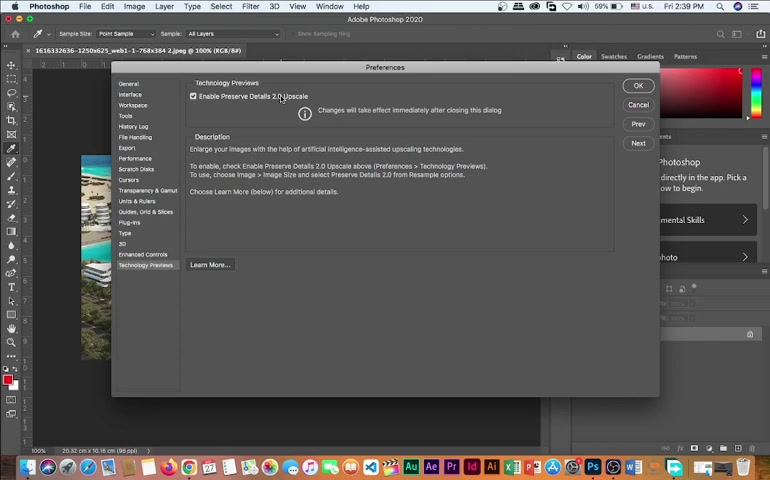The image size is (770, 480).
Task: Select the Object Selection tool
Action: (x=11, y=107)
